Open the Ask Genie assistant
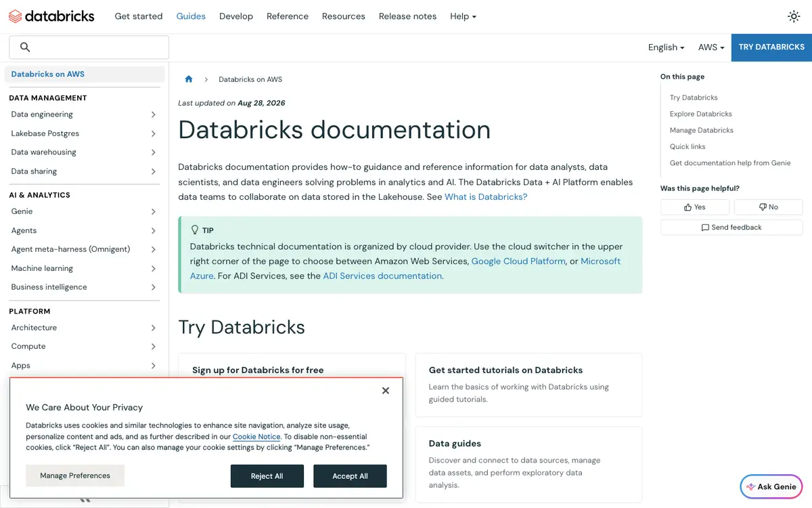 (771, 486)
